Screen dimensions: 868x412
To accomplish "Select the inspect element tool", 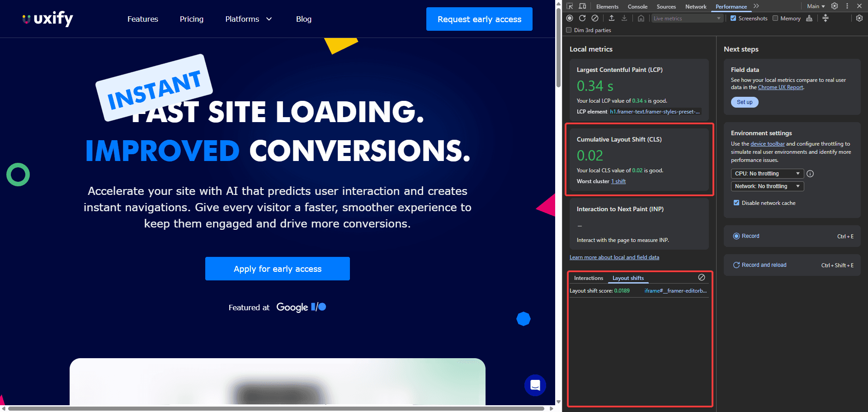I will click(570, 6).
